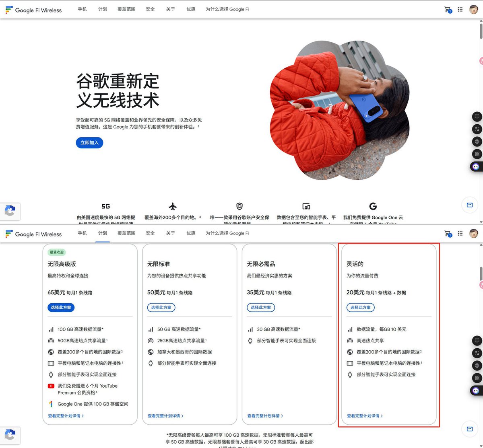This screenshot has width=483, height=448.
Task: Click the headline 谷歌重新定义无线技术
Action: pos(118,91)
